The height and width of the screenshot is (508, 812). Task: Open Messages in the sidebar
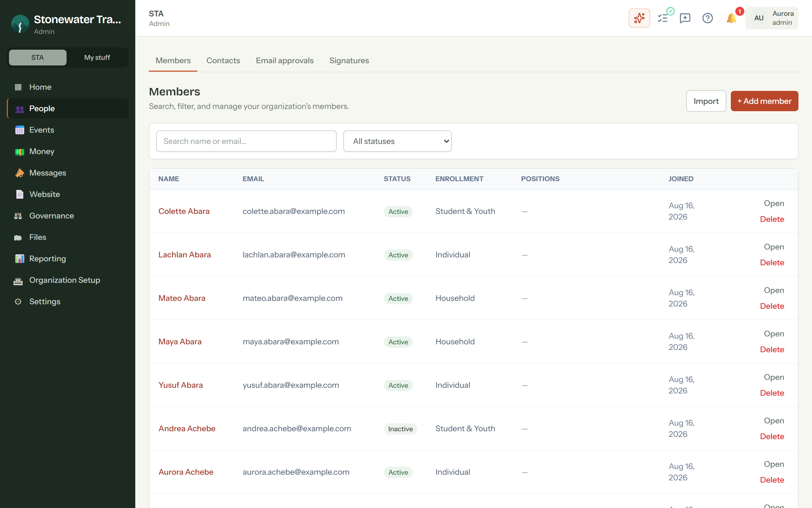click(x=67, y=173)
